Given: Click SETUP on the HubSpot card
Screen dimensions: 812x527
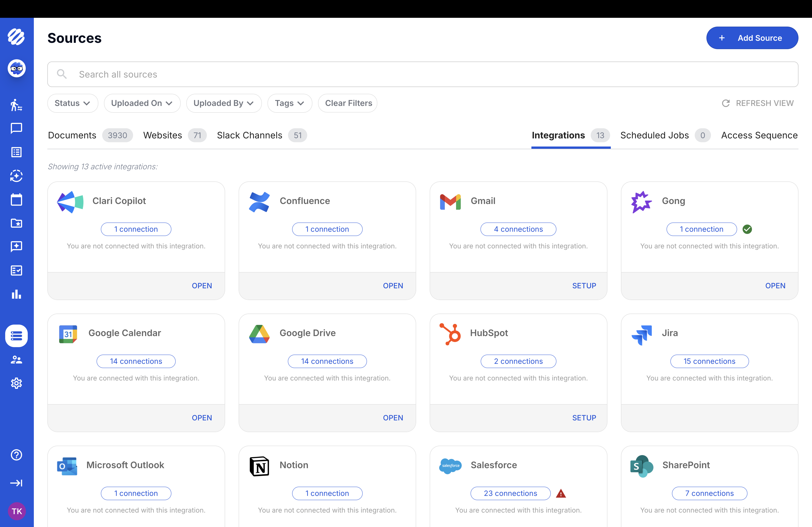Looking at the screenshot, I should click(x=584, y=418).
